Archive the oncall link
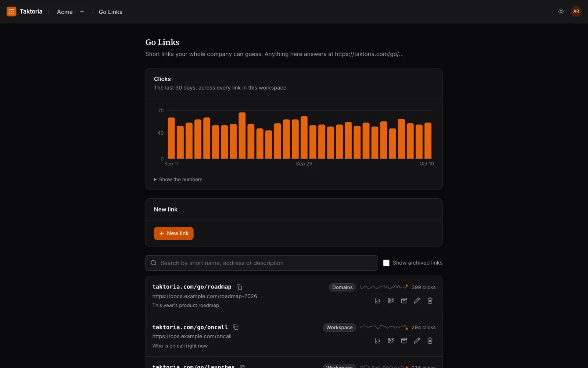Viewport: 588px width, 368px height. tap(404, 341)
